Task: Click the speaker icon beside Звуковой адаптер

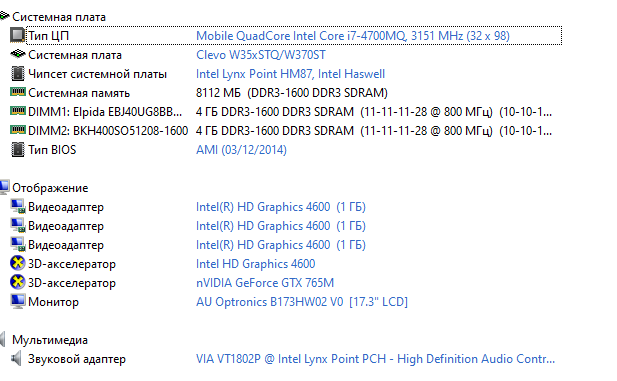Action: [16, 359]
